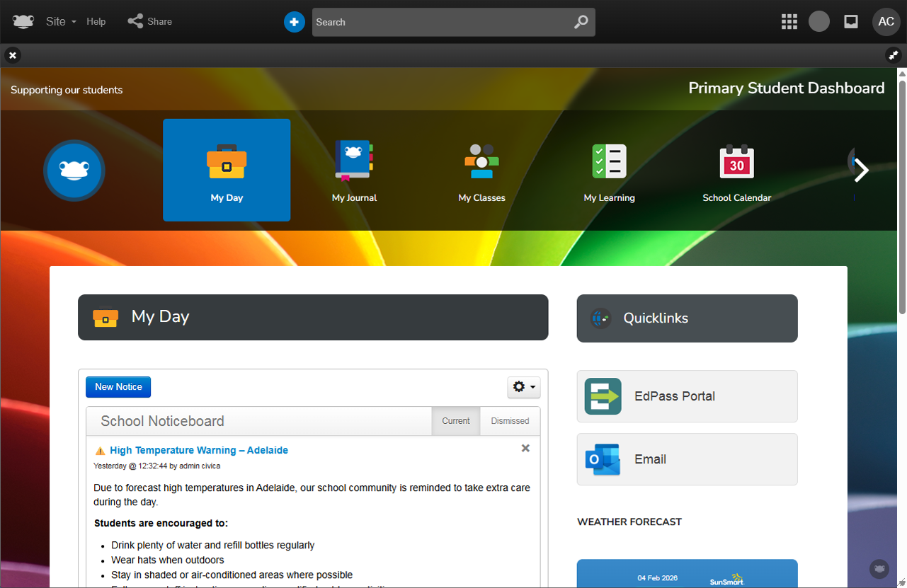Expand the Site dropdown menu
Image resolution: width=907 pixels, height=588 pixels.
click(61, 22)
